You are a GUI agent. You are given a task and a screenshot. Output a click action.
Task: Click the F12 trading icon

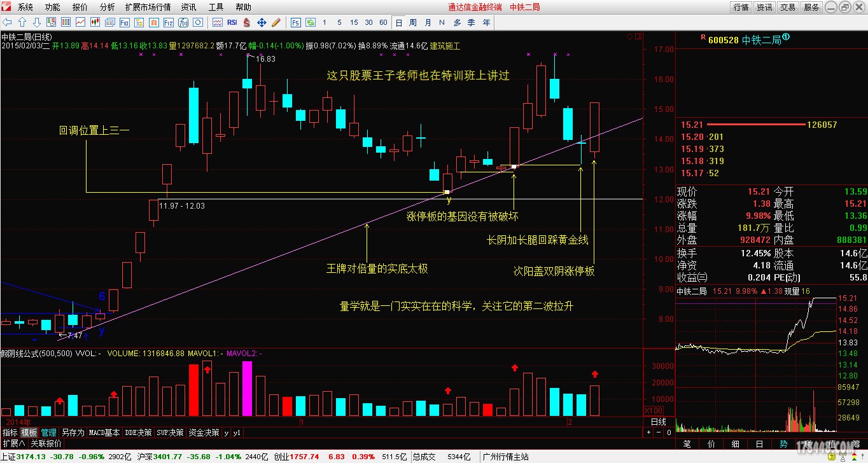click(168, 22)
